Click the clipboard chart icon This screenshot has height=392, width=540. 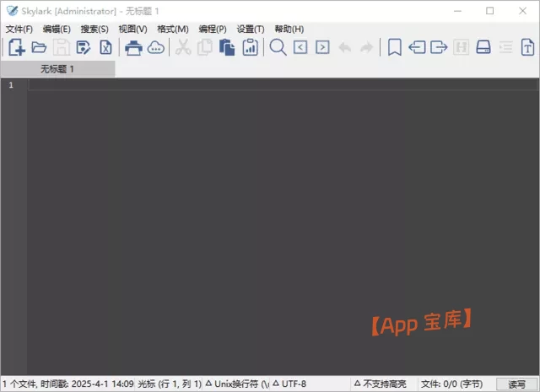click(250, 48)
